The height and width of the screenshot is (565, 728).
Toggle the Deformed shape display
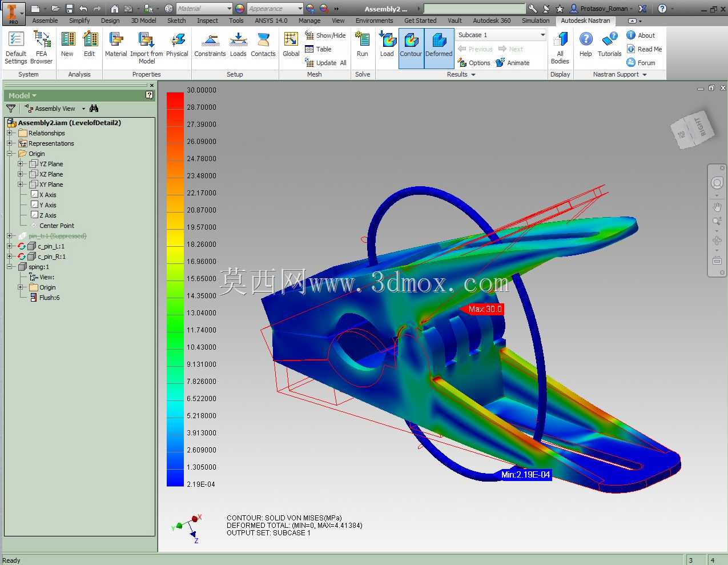[439, 49]
